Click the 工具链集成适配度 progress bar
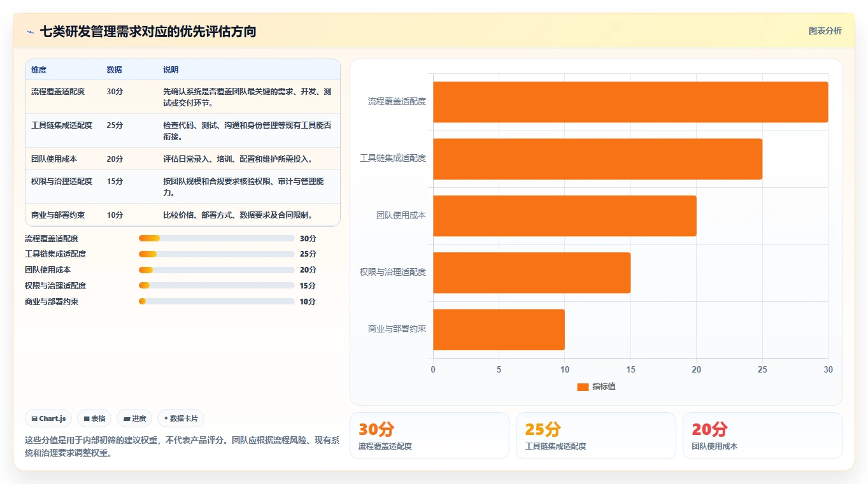This screenshot has height=484, width=868. pos(217,254)
